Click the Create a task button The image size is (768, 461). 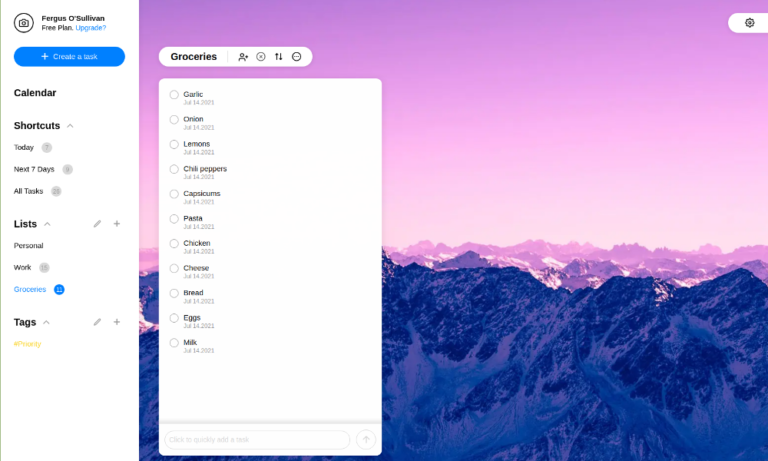pyautogui.click(x=69, y=57)
